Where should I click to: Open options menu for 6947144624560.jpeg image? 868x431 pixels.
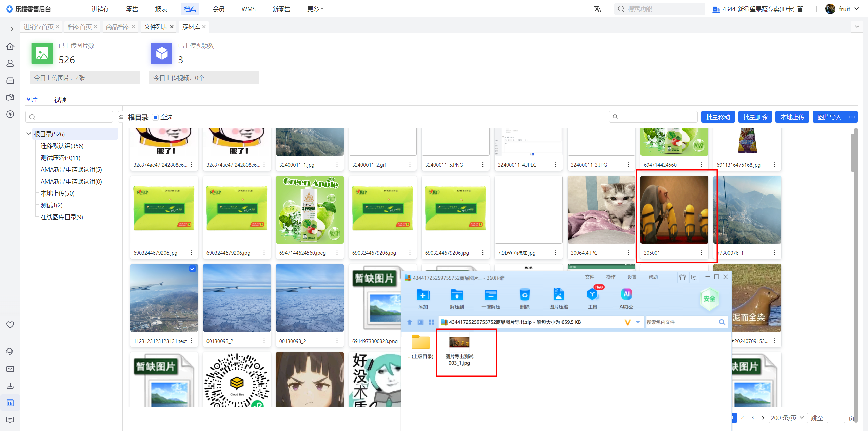pyautogui.click(x=337, y=252)
